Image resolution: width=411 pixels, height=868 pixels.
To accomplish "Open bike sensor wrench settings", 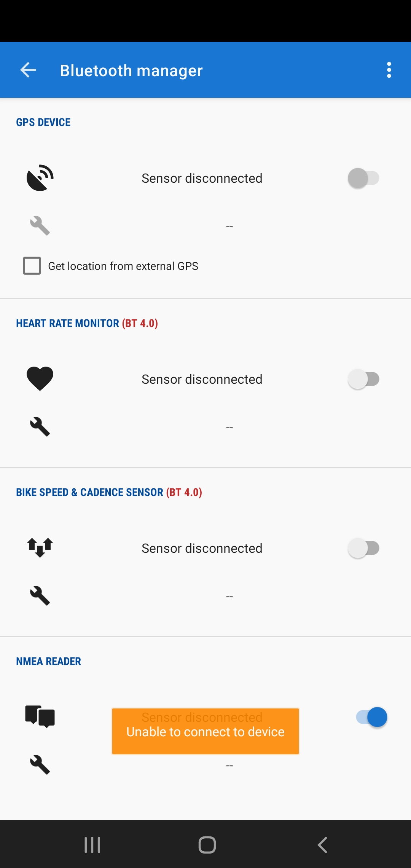I will [40, 596].
